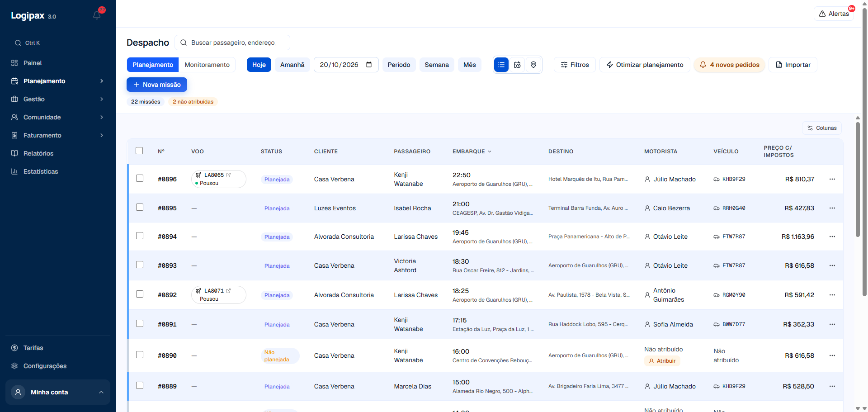Open external link for flight LA8071
Viewport: 868px width, 412px height.
click(228, 291)
